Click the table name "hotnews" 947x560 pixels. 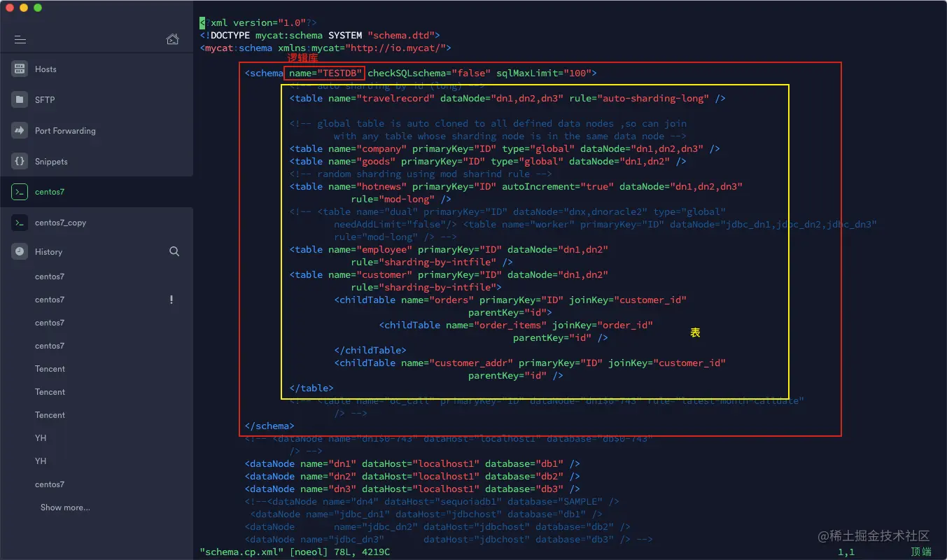(x=381, y=186)
